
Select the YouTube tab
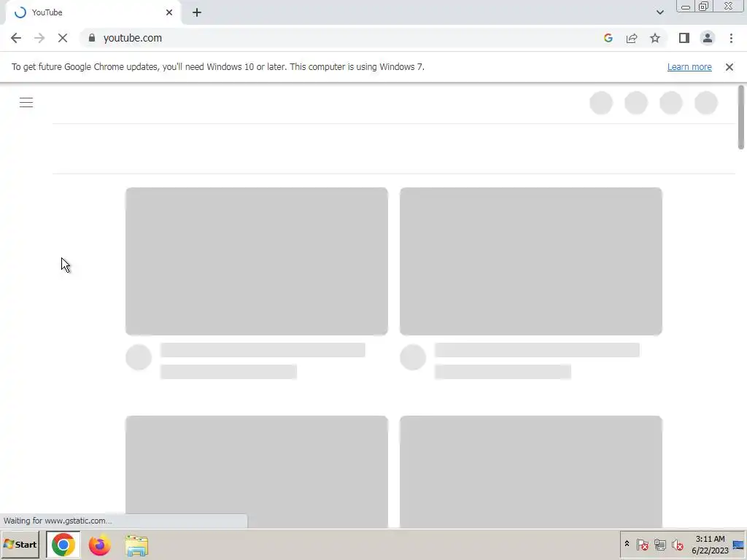[93, 12]
